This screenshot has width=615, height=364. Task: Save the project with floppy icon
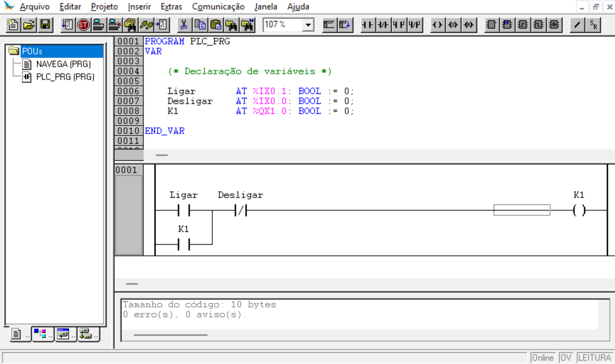click(x=45, y=25)
